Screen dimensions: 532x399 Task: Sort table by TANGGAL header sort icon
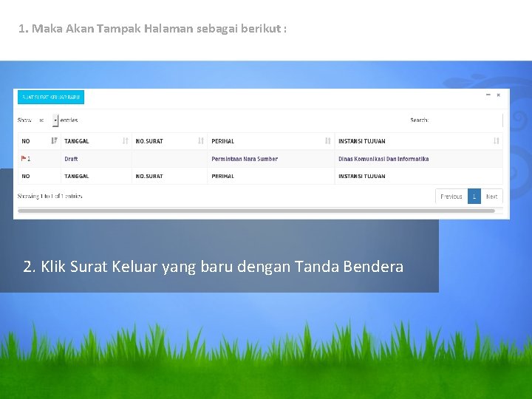point(125,141)
